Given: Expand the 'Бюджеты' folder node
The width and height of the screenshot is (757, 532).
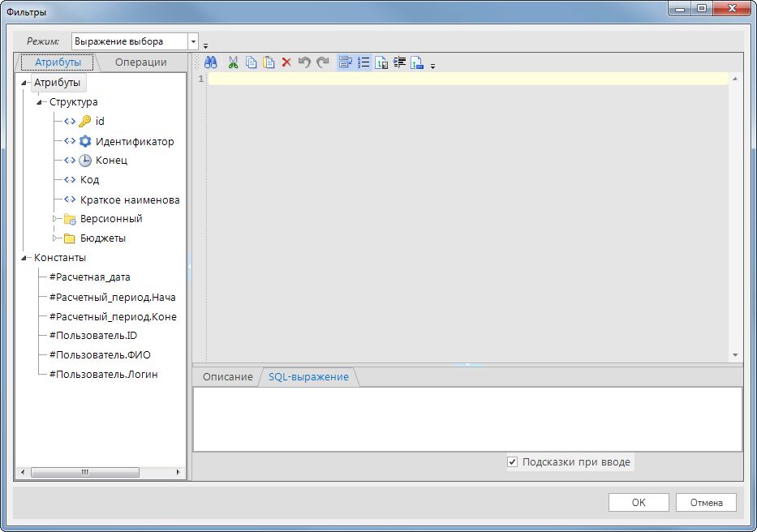Looking at the screenshot, I should point(55,238).
